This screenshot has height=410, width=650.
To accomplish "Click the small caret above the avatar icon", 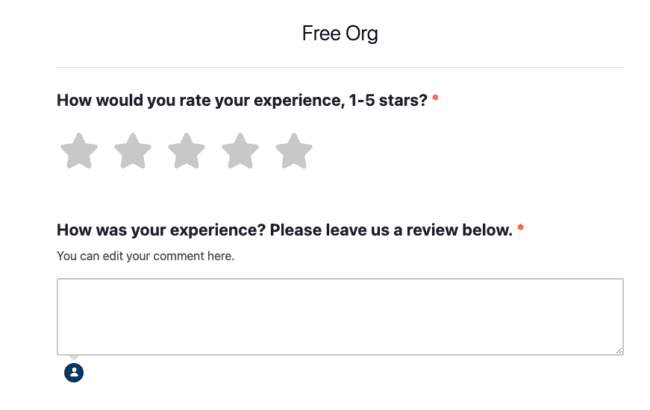I will click(x=73, y=358).
